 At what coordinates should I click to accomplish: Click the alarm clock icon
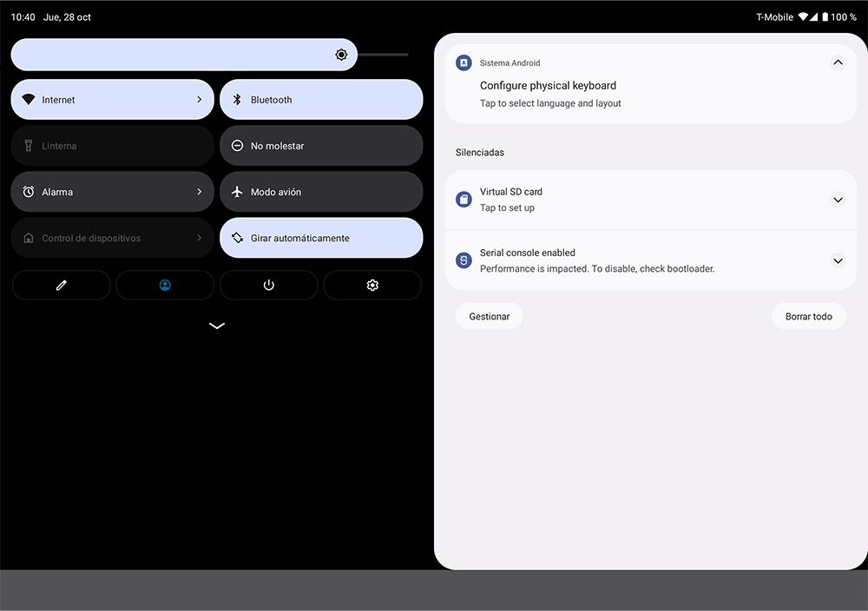click(29, 192)
